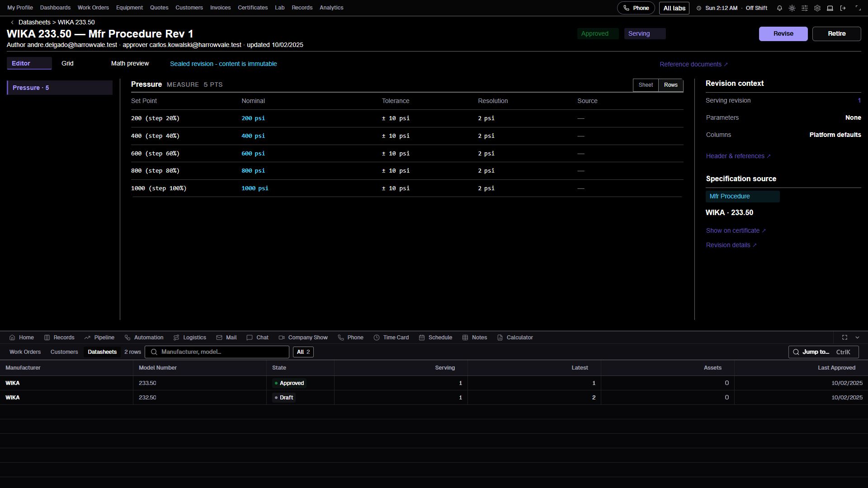
Task: Collapse the bottom panel with the chevron
Action: (857, 338)
